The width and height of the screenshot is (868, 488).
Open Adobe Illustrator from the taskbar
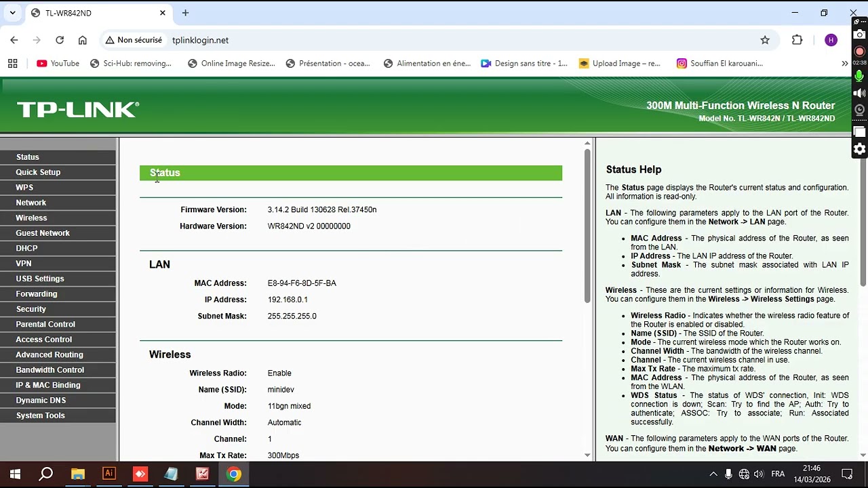click(x=108, y=474)
